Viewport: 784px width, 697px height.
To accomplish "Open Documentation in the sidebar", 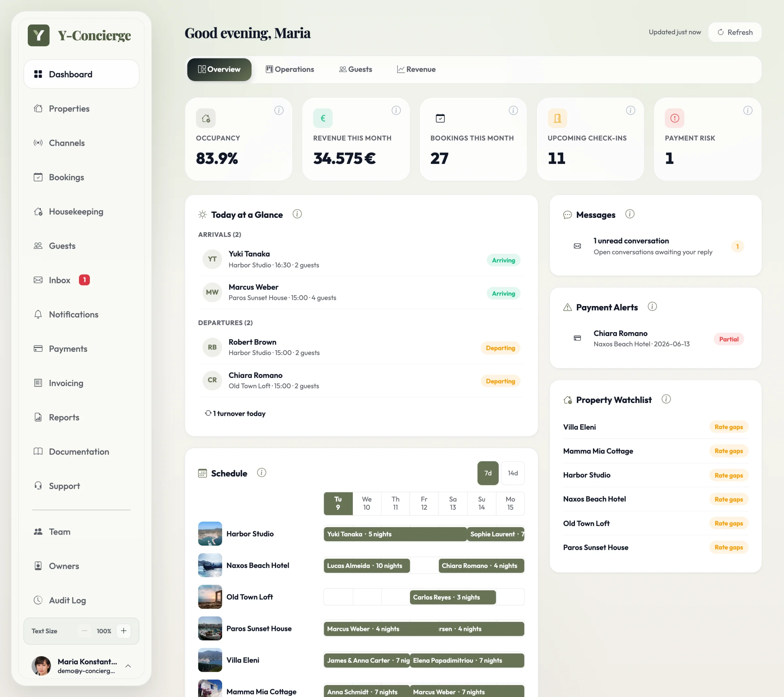I will click(x=81, y=451).
